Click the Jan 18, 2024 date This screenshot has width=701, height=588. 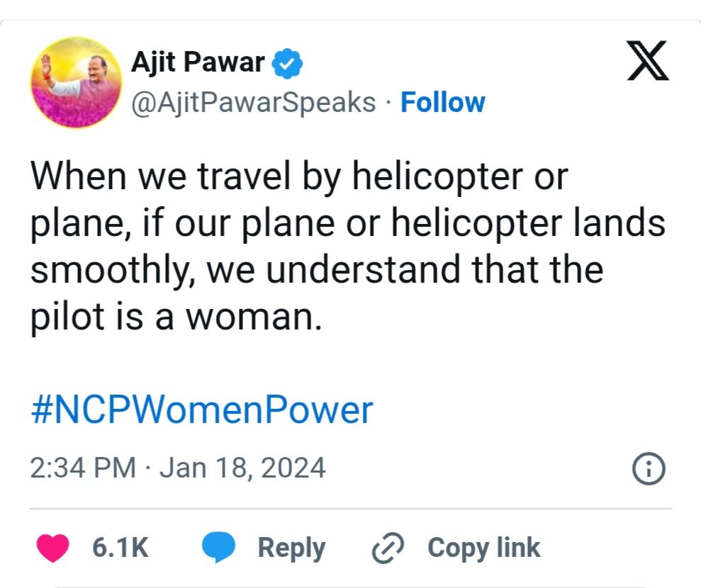coord(242,468)
